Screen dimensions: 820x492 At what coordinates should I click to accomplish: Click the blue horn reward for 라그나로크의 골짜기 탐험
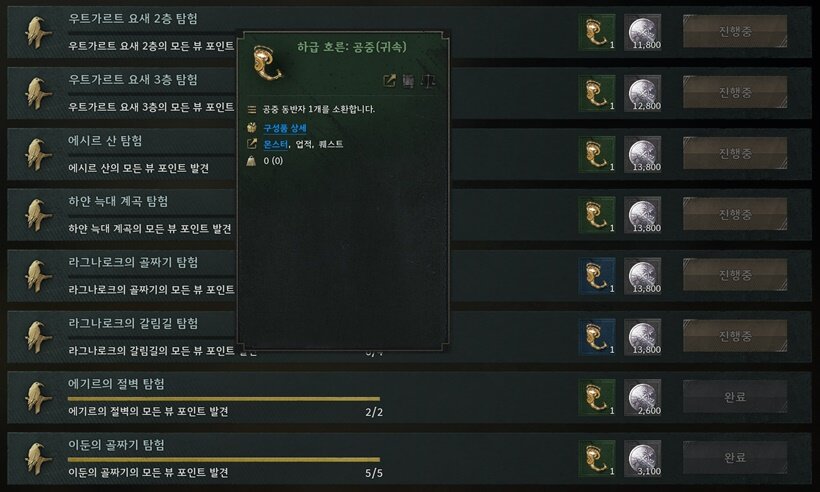tap(597, 276)
